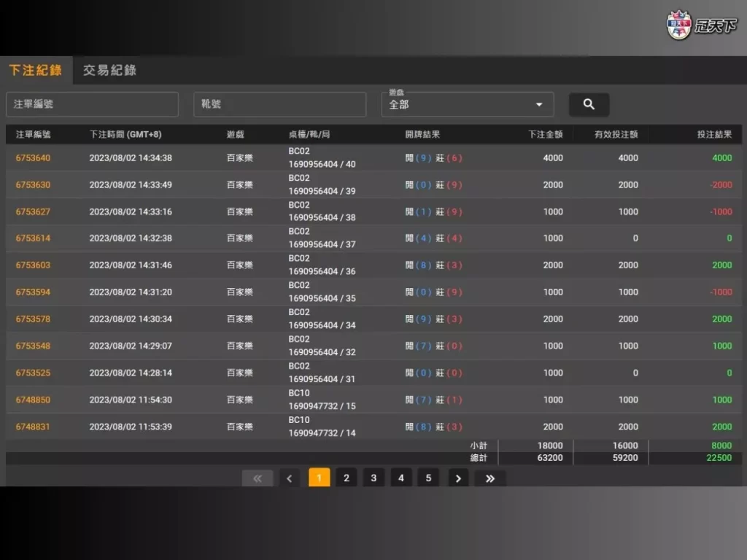Screen dimensions: 747x560
Task: Switch to the 交易紀錄 tab
Action: click(108, 70)
